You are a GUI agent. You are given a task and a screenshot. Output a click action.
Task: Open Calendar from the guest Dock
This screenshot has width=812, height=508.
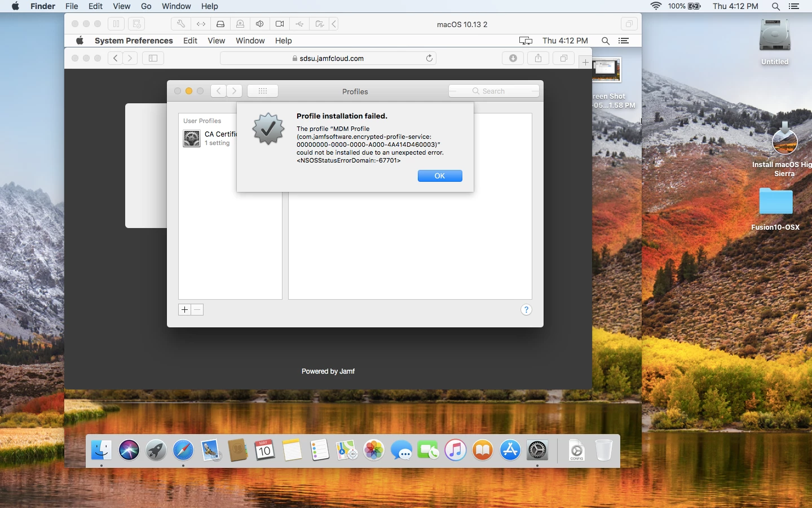[264, 450]
